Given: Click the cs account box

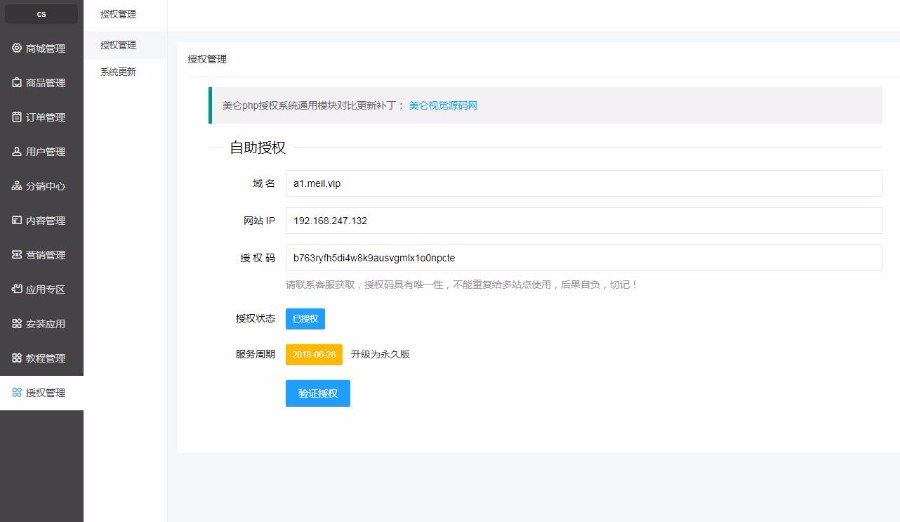Looking at the screenshot, I should 41,14.
